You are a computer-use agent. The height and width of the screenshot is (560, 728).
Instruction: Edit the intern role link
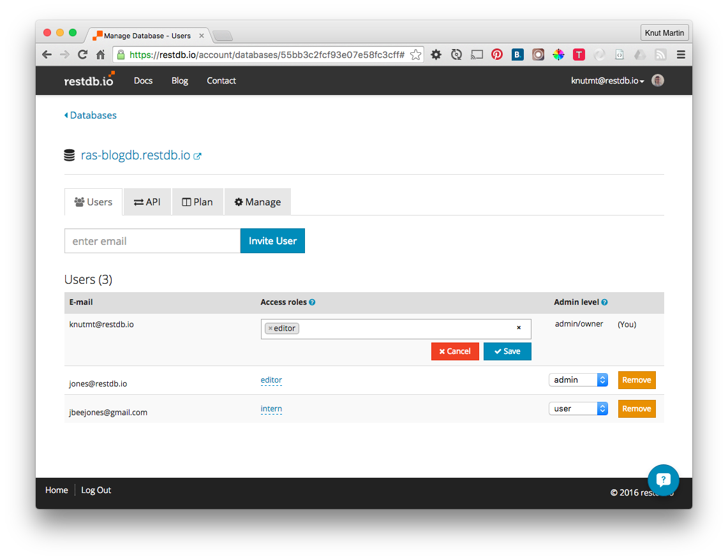coord(271,409)
